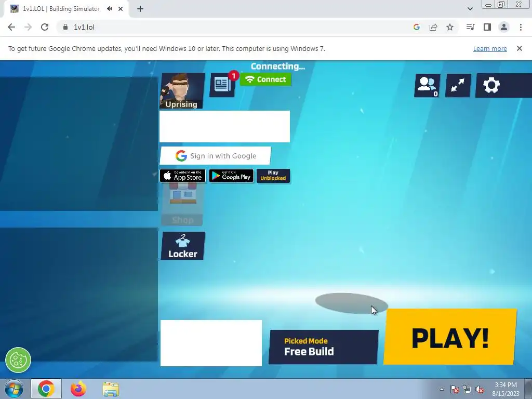
Task: Open the volume tray icon
Action: click(480, 389)
